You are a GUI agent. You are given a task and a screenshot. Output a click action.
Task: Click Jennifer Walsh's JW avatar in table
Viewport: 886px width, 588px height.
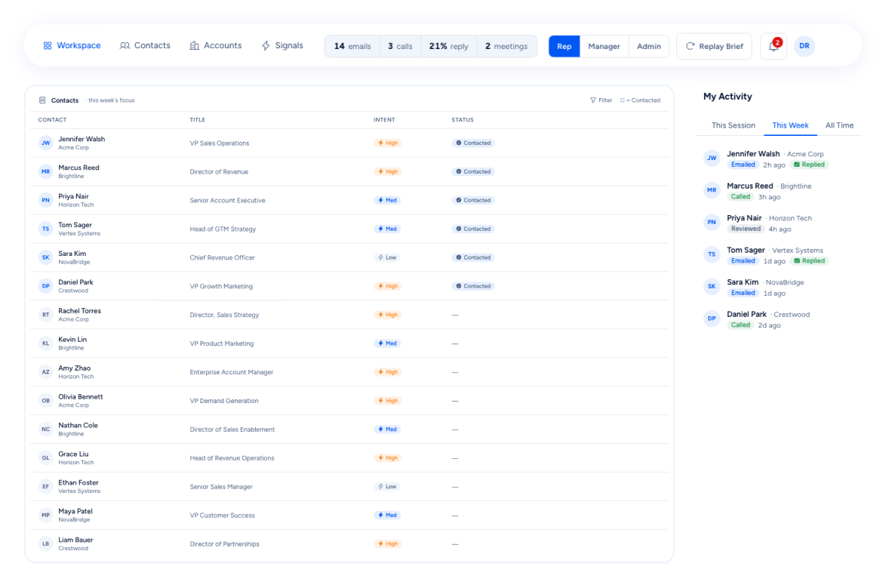[46, 143]
